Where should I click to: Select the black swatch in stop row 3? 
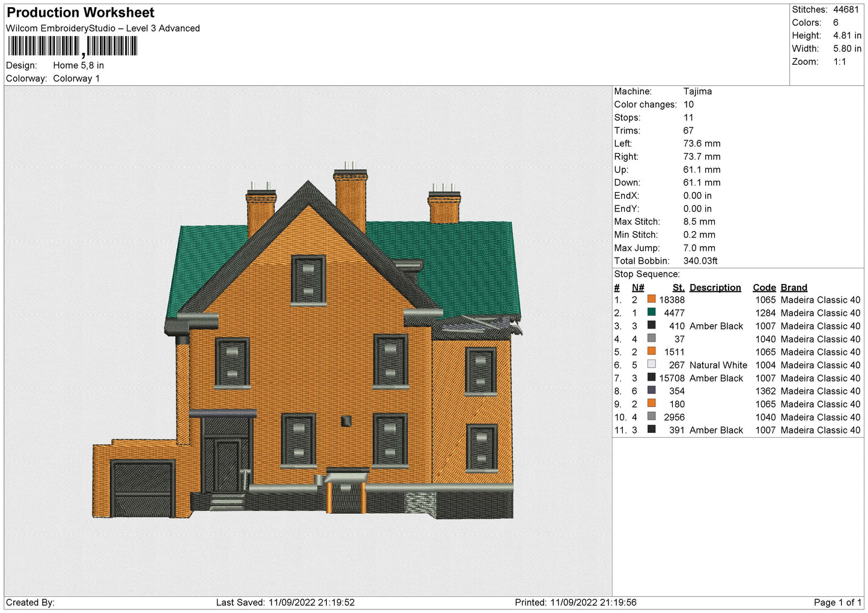click(651, 325)
